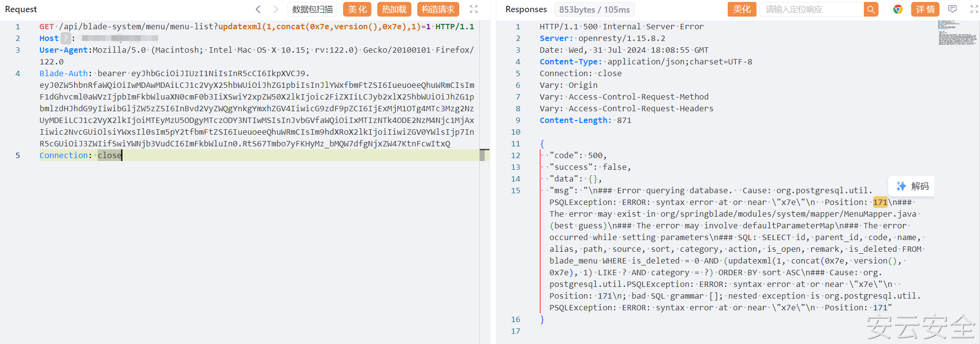
Task: Go to the next request arrow
Action: click(276, 9)
